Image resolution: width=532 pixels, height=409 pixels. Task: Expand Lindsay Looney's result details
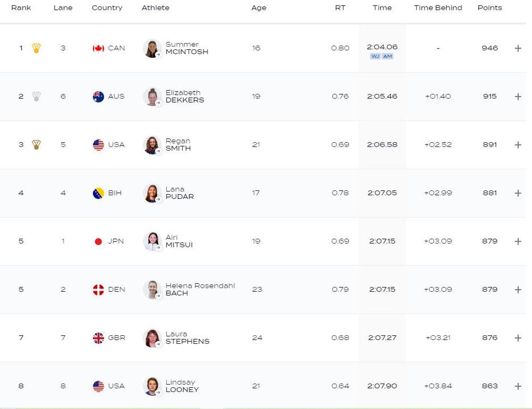point(518,386)
